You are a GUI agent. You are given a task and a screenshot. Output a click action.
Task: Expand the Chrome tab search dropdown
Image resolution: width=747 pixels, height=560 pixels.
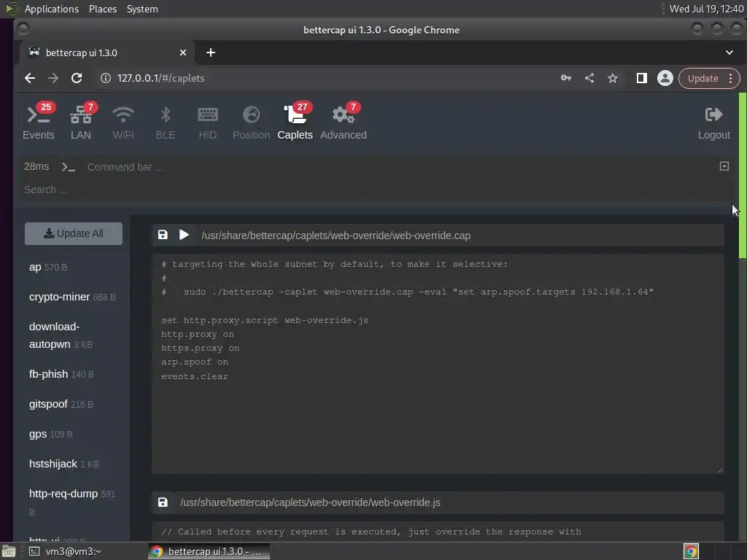pyautogui.click(x=729, y=52)
